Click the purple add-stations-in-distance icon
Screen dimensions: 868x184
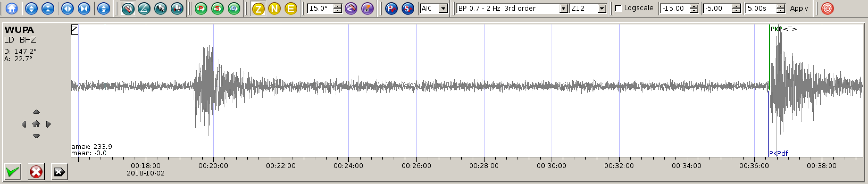coord(351,9)
